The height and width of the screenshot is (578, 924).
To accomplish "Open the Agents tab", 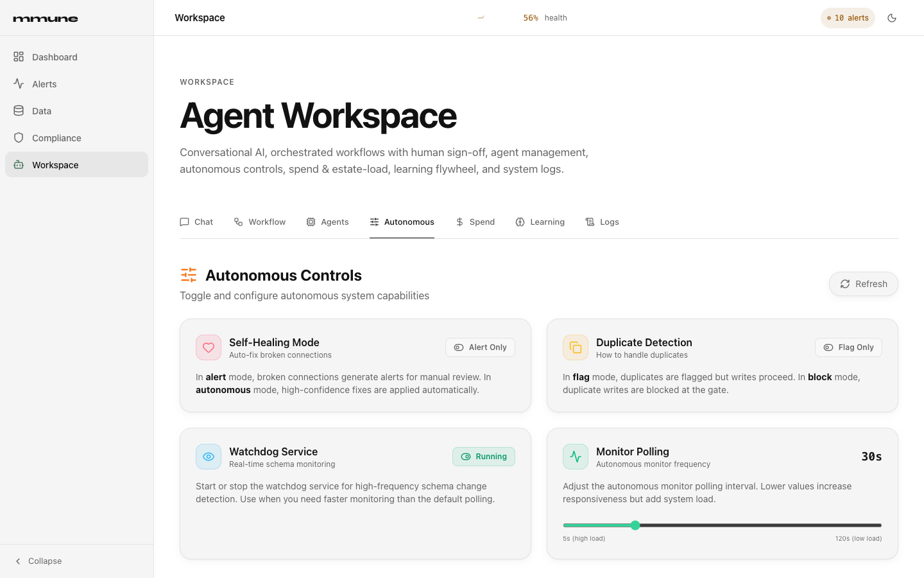I will tap(327, 222).
